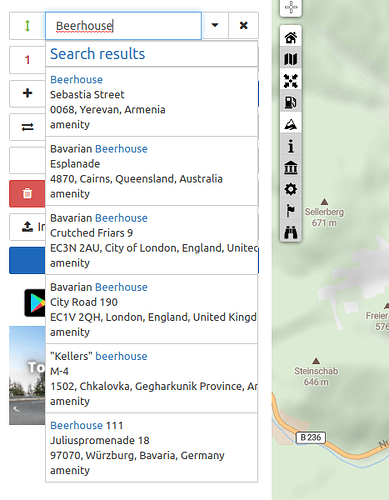Choose Beerhouse on Sebastia Street, Yerevan
This screenshot has width=389, height=500.
click(152, 102)
